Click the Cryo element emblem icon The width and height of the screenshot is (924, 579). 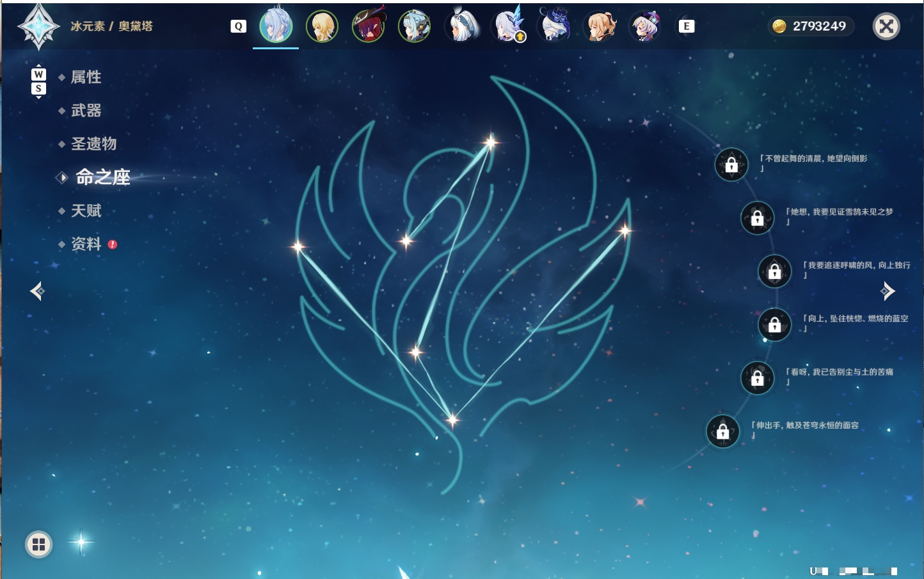click(39, 27)
